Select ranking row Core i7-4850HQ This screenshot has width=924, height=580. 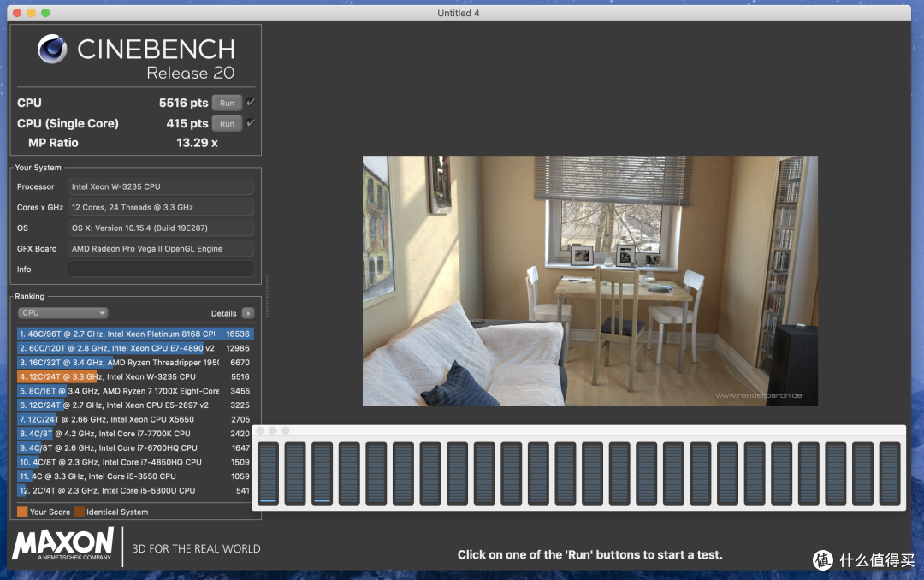coord(135,462)
